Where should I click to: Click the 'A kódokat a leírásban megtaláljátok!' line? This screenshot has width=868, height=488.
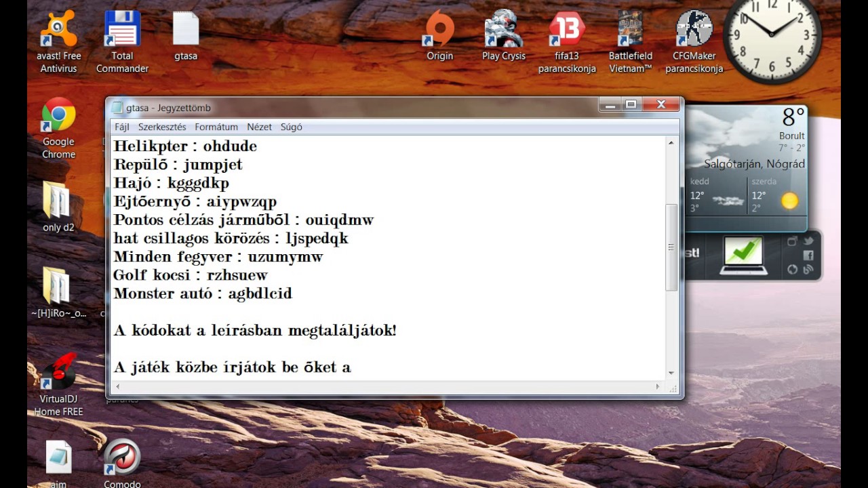click(x=255, y=330)
